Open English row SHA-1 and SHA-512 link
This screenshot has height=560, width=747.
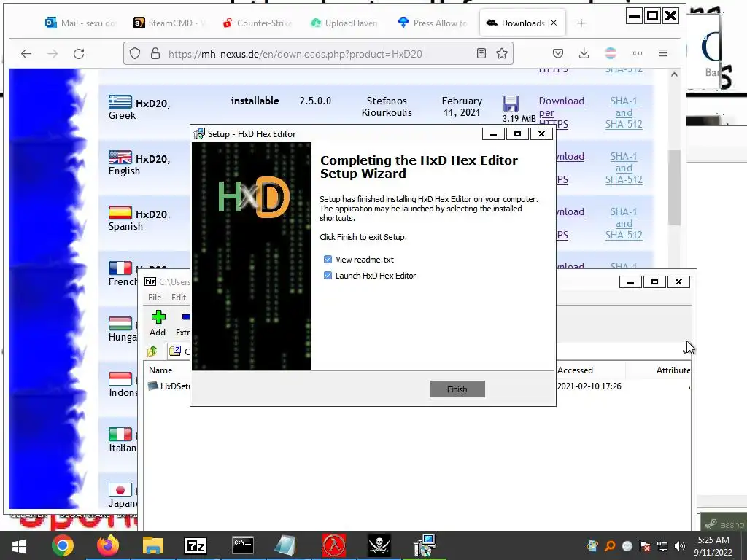tap(624, 168)
